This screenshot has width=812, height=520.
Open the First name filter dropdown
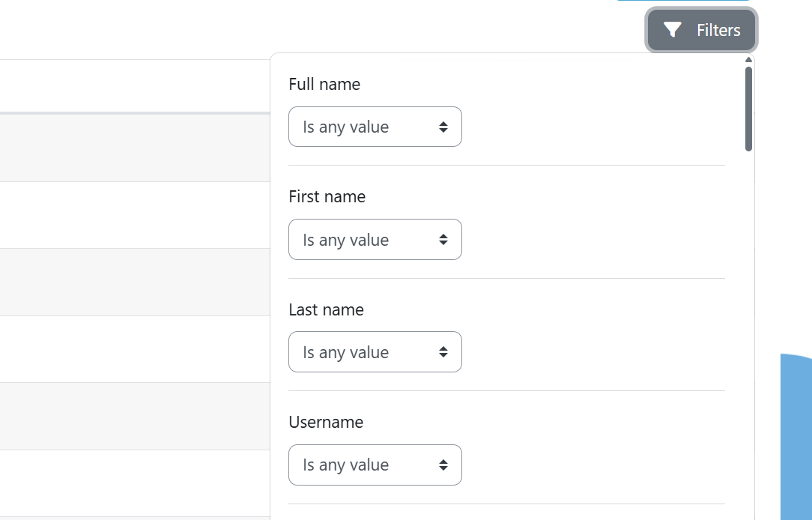point(375,239)
